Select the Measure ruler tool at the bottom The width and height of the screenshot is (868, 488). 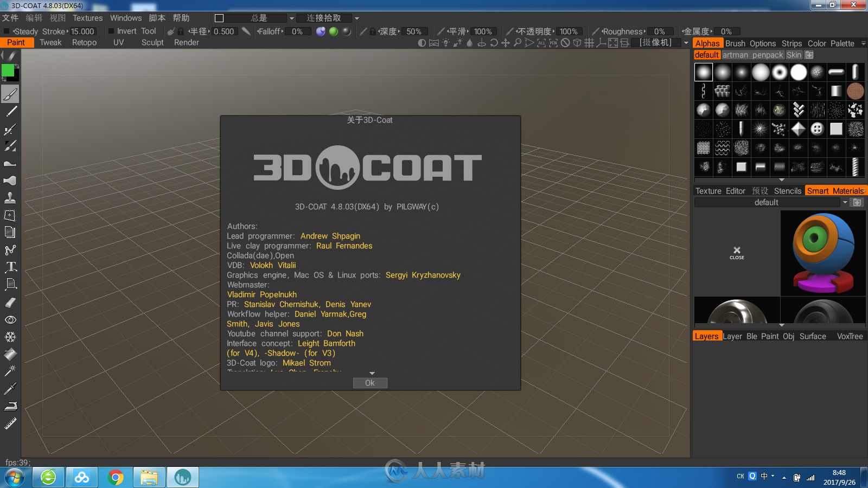tap(10, 423)
